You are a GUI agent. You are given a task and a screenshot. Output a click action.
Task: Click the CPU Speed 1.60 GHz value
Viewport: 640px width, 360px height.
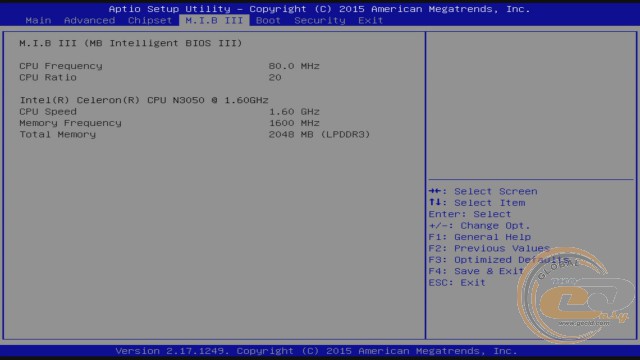294,112
